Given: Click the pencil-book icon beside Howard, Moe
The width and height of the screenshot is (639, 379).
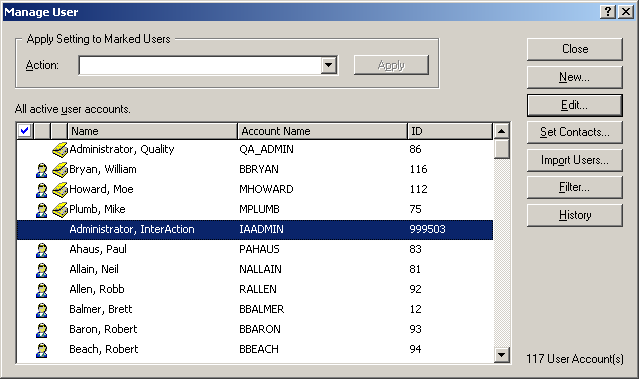Looking at the screenshot, I should pos(60,190).
